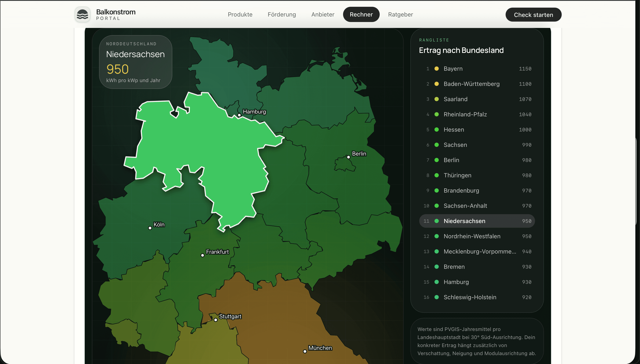
Task: Click the Balkonstrom wave logo icon
Action: pos(83,15)
